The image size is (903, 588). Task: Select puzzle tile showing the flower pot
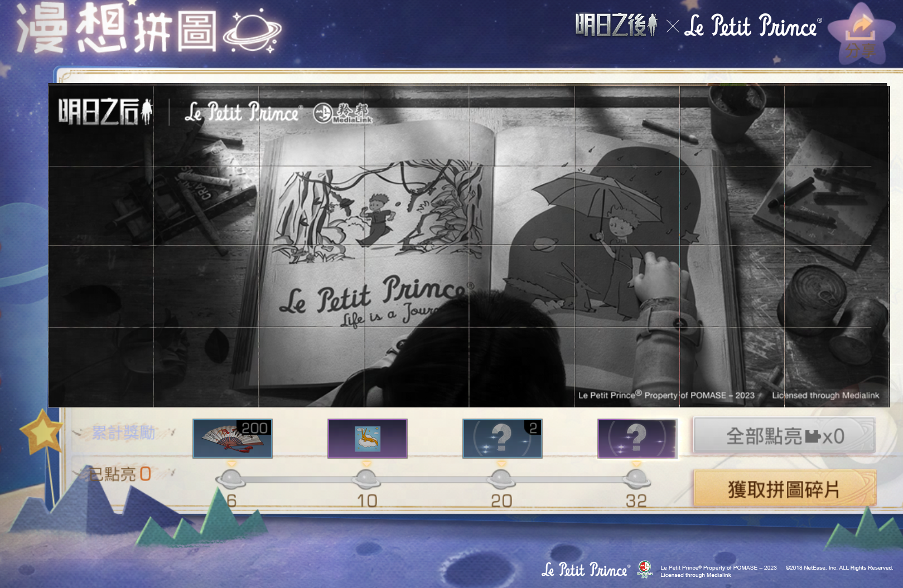[732, 125]
